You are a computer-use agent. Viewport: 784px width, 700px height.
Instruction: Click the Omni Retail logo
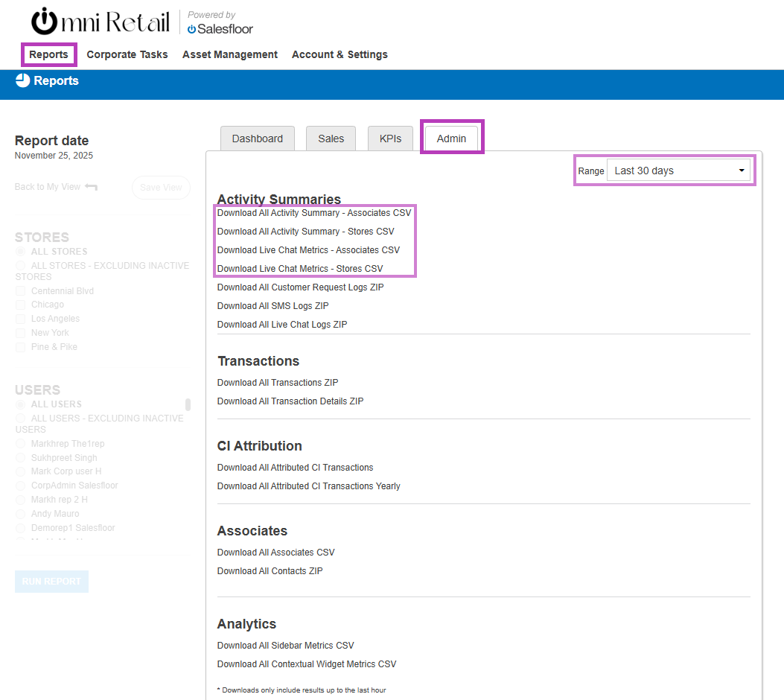(x=101, y=22)
